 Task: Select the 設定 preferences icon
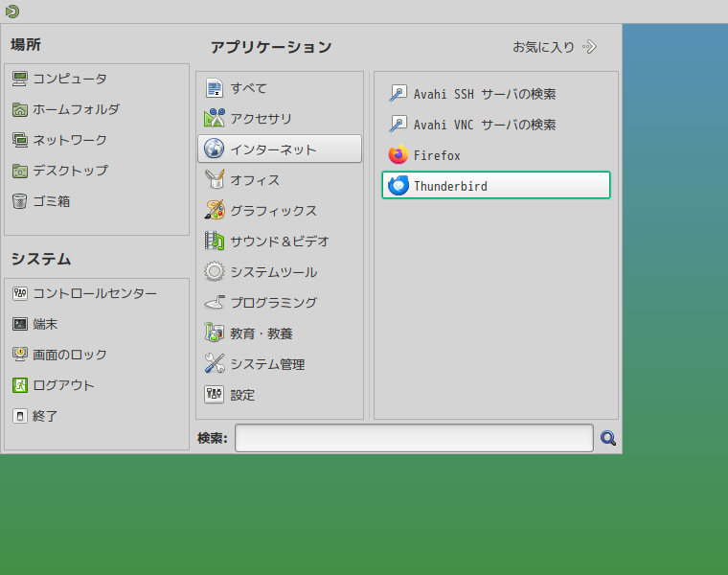214,395
